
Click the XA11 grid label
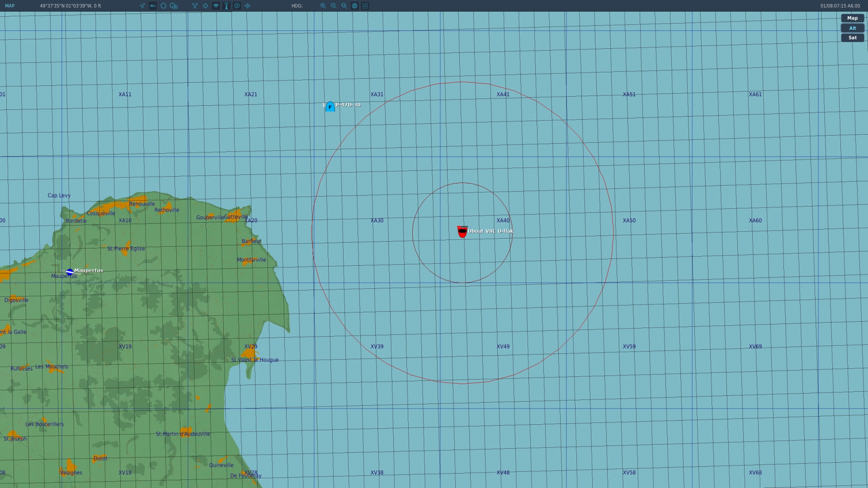pos(125,94)
